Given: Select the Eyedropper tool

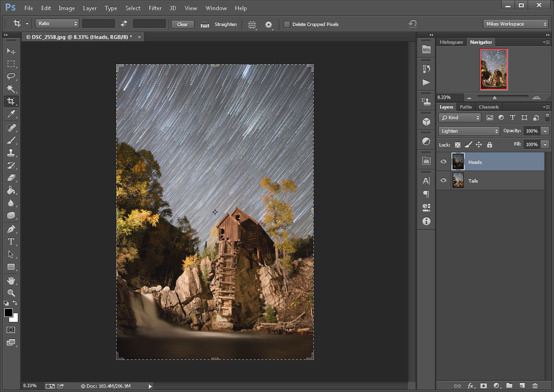Looking at the screenshot, I should coord(11,114).
